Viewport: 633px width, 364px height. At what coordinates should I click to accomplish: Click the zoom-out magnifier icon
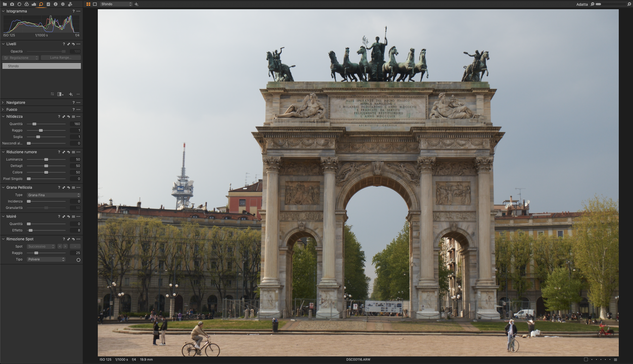pos(592,4)
